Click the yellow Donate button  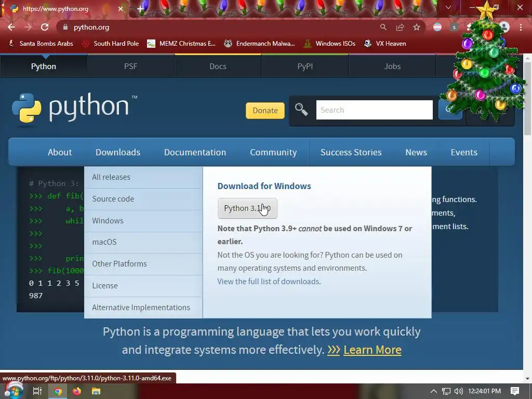(265, 111)
